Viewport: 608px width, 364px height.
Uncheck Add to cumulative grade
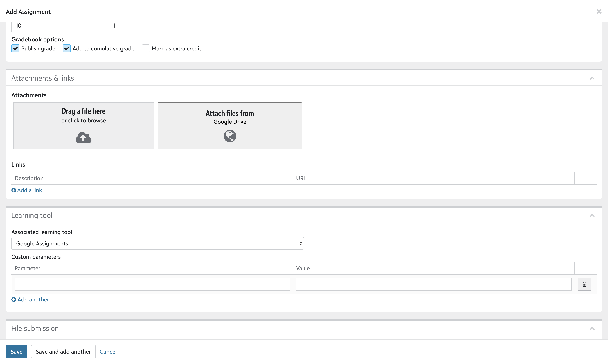[66, 49]
